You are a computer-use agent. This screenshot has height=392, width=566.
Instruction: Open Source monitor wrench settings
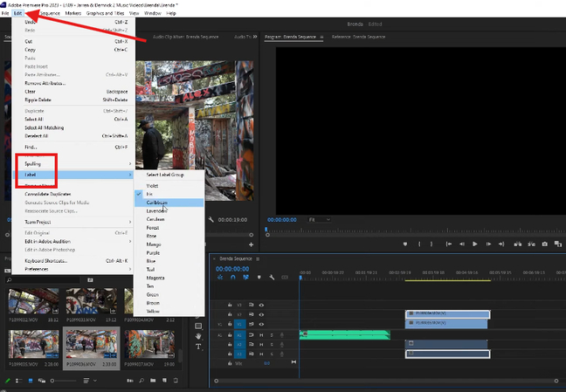(211, 219)
